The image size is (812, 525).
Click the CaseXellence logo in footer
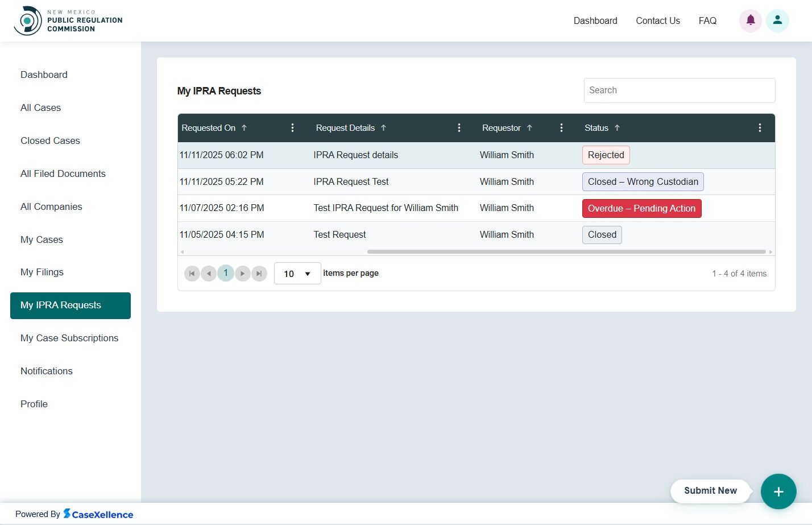point(98,514)
